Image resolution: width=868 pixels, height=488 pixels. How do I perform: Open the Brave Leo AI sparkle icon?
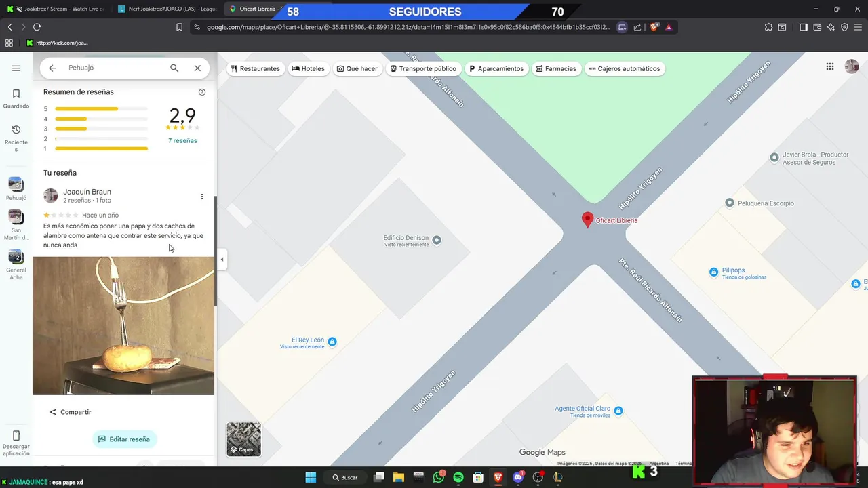(x=831, y=27)
